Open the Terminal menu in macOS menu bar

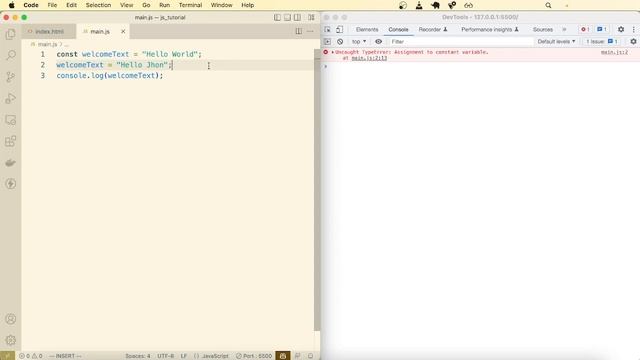(x=190, y=5)
